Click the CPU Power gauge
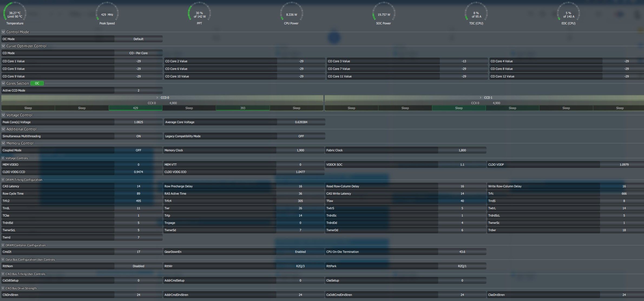 (x=291, y=14)
